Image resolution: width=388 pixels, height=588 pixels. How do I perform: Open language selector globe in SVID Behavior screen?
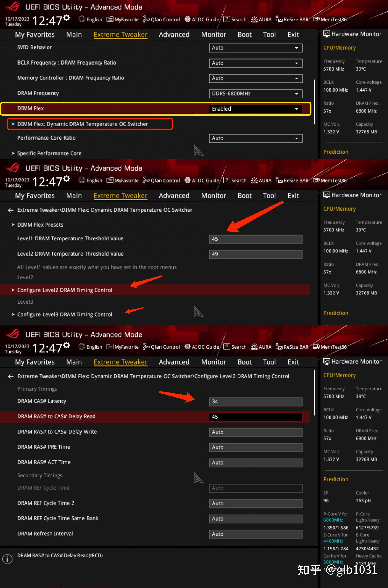point(82,19)
